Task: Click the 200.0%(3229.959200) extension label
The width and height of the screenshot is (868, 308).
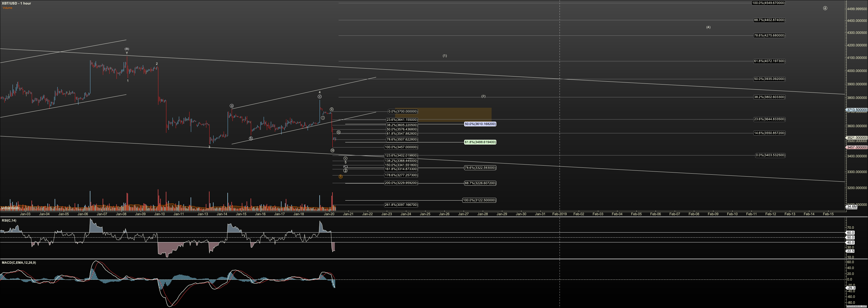Action: tap(401, 183)
